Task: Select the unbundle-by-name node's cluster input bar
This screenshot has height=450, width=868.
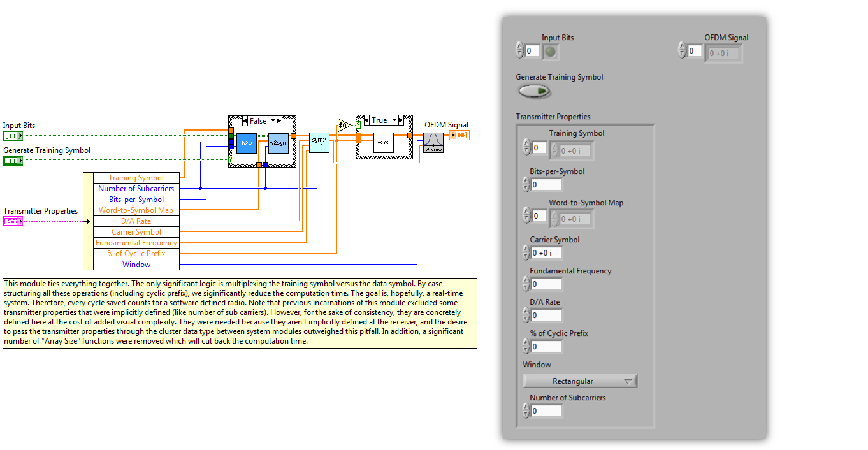Action: pos(88,221)
